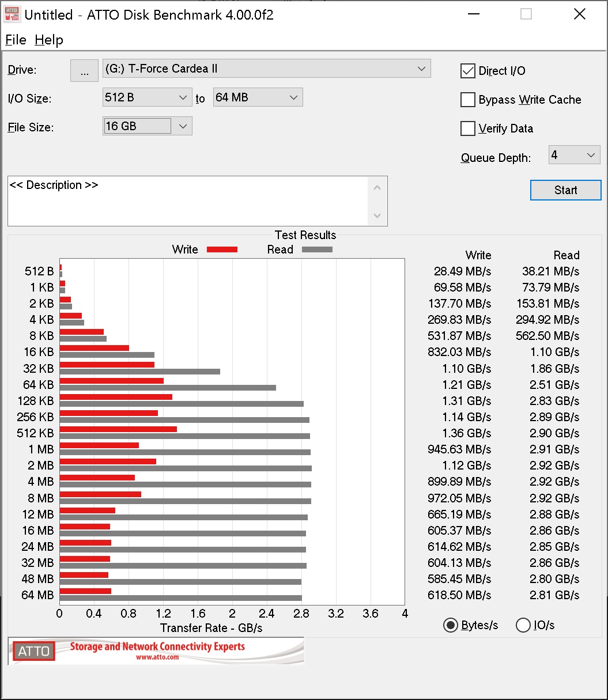Image resolution: width=608 pixels, height=700 pixels.
Task: Expand the 512 B minimum I/O size dropdown
Action: (147, 97)
